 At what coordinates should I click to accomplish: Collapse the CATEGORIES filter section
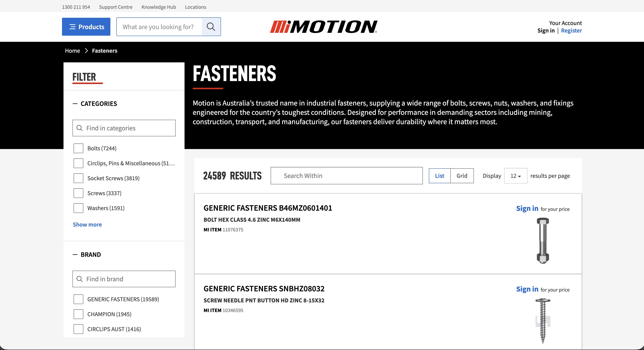tap(95, 103)
